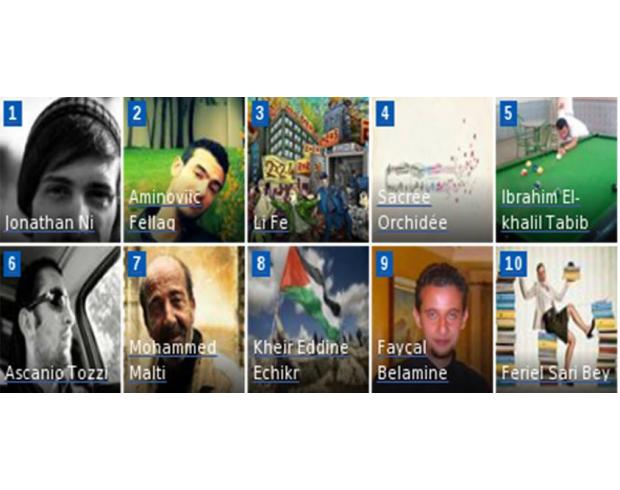Viewport: 620px width, 490px height.
Task: Open Aminoviic Fellaq name link
Action: click(x=165, y=210)
